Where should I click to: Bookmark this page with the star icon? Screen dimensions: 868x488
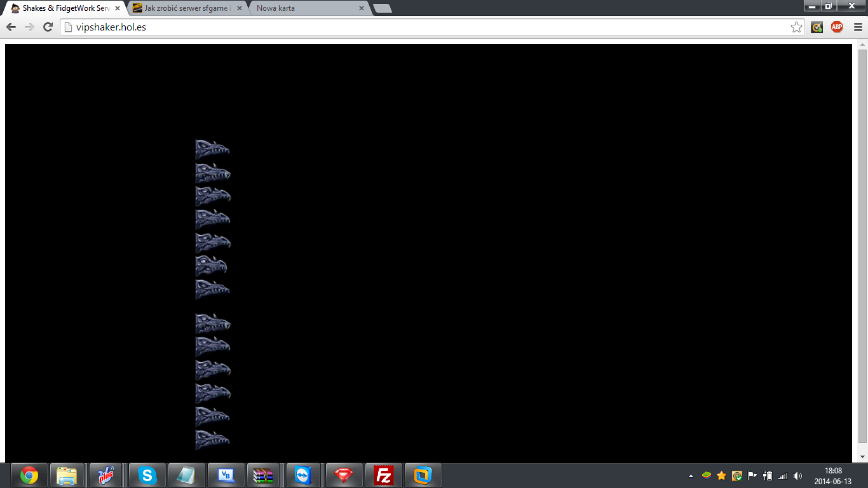(796, 27)
